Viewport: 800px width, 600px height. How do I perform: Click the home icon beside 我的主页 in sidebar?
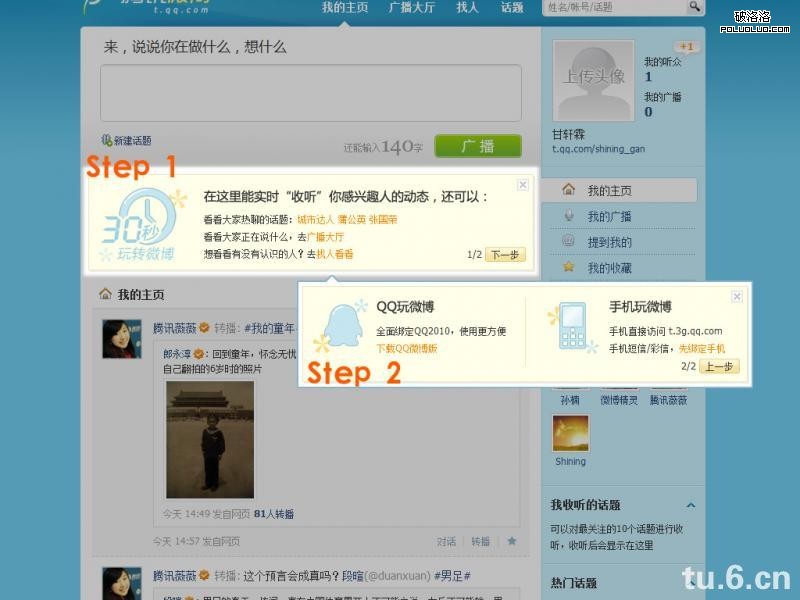568,190
